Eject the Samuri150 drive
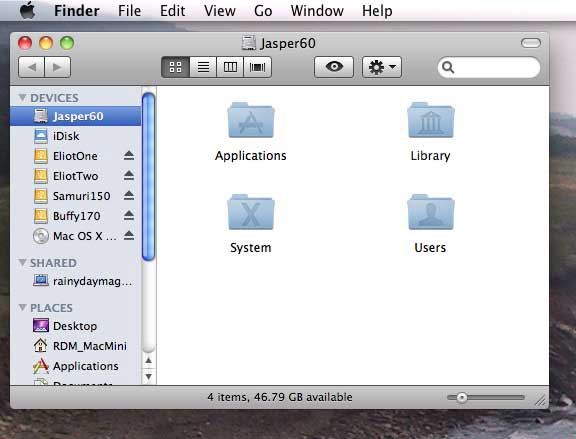 pos(129,195)
